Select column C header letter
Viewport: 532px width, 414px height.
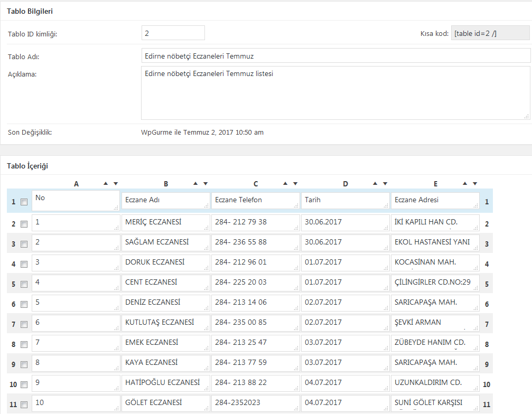click(256, 184)
